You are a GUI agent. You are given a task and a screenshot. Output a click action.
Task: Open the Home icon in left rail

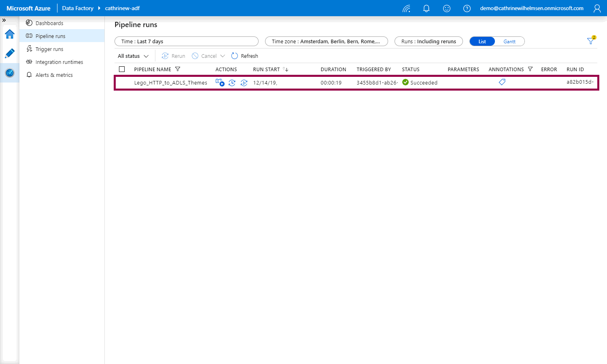[x=10, y=34]
